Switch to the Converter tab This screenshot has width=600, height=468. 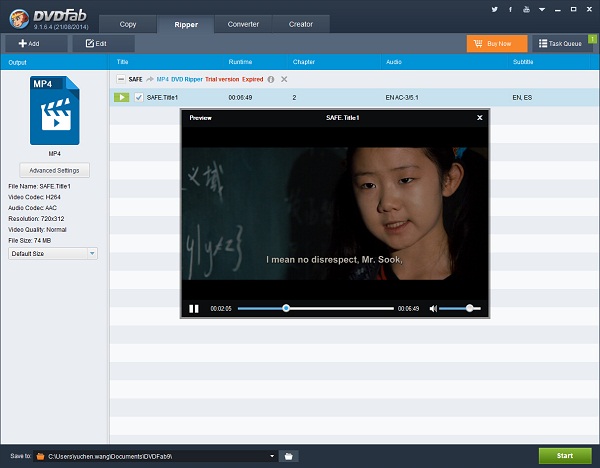[x=243, y=24]
